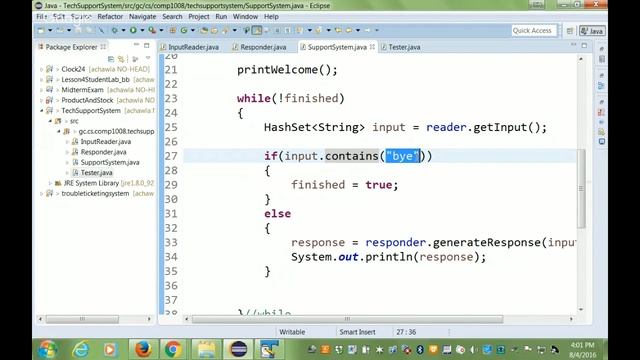Click the editor horizontal scrollbar thumb
Screen dimensions: 640x360
tap(347, 319)
